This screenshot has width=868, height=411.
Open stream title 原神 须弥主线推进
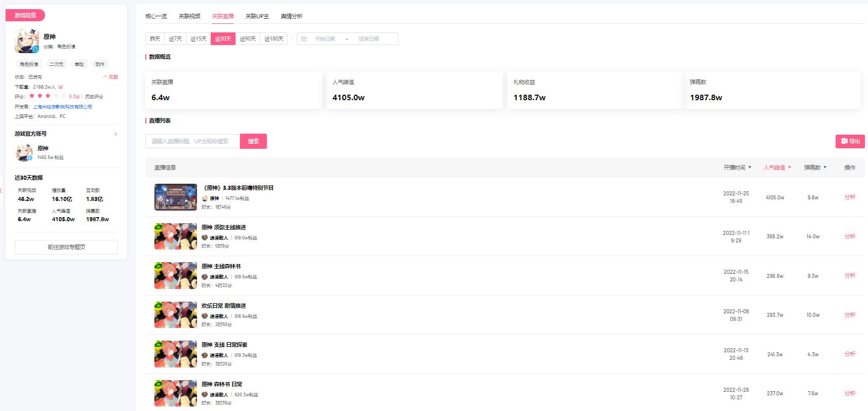point(224,227)
